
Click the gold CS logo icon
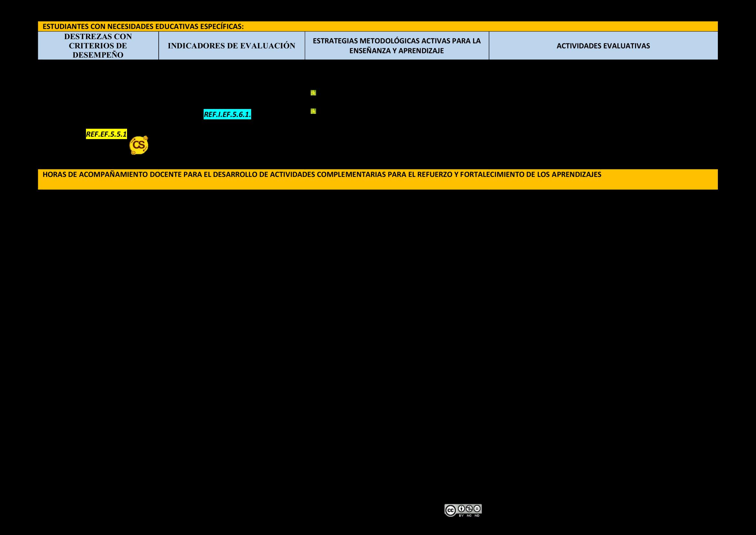click(139, 145)
